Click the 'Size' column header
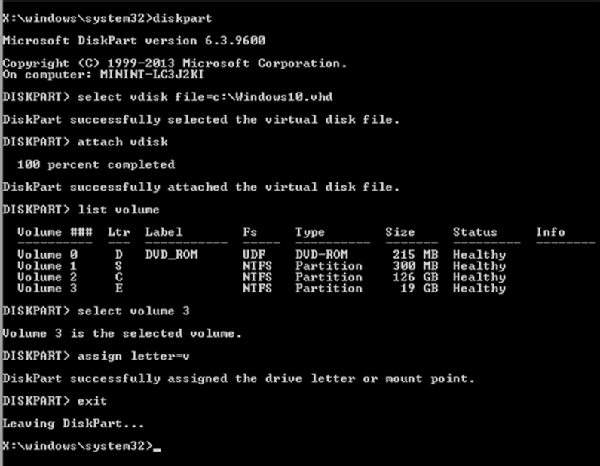 pos(400,232)
